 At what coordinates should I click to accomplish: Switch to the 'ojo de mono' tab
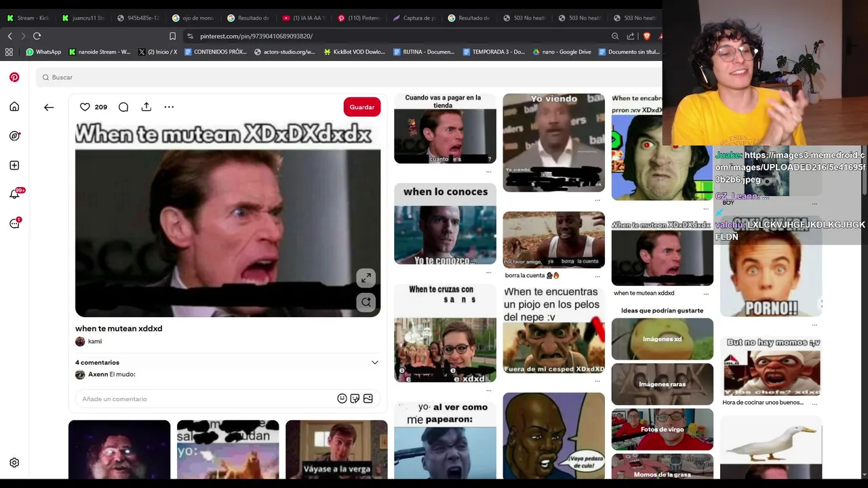[x=193, y=18]
